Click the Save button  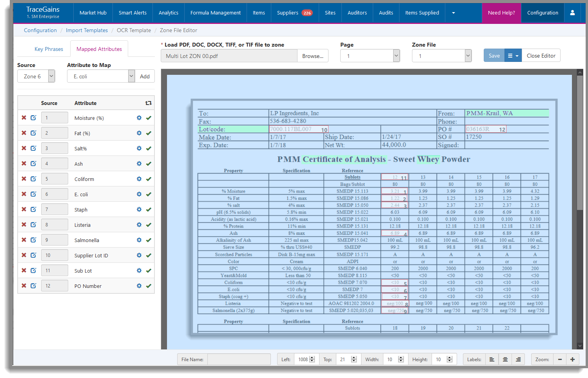pos(494,56)
